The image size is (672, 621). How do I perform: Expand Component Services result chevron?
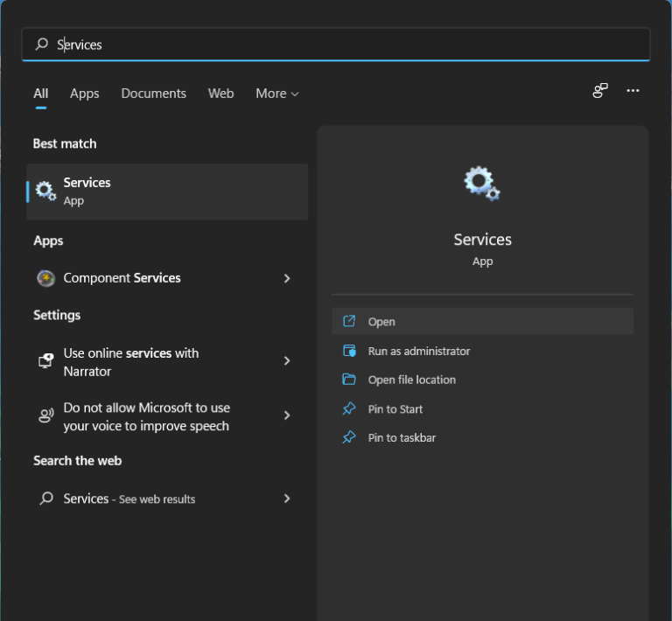[287, 278]
